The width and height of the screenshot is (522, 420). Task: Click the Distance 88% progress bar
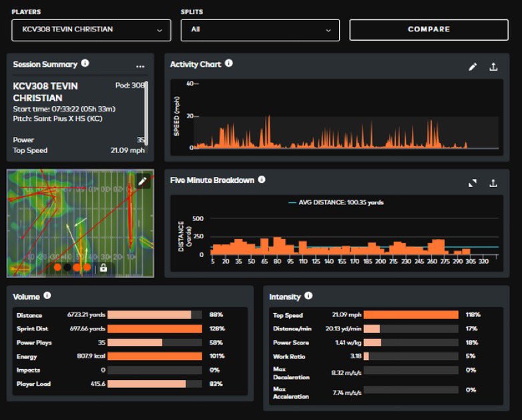[x=155, y=314]
